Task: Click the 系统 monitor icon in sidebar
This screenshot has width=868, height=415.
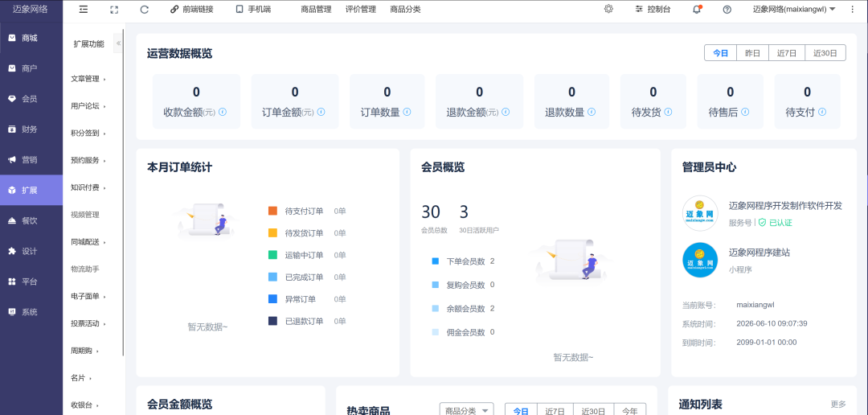Action: pyautogui.click(x=11, y=312)
